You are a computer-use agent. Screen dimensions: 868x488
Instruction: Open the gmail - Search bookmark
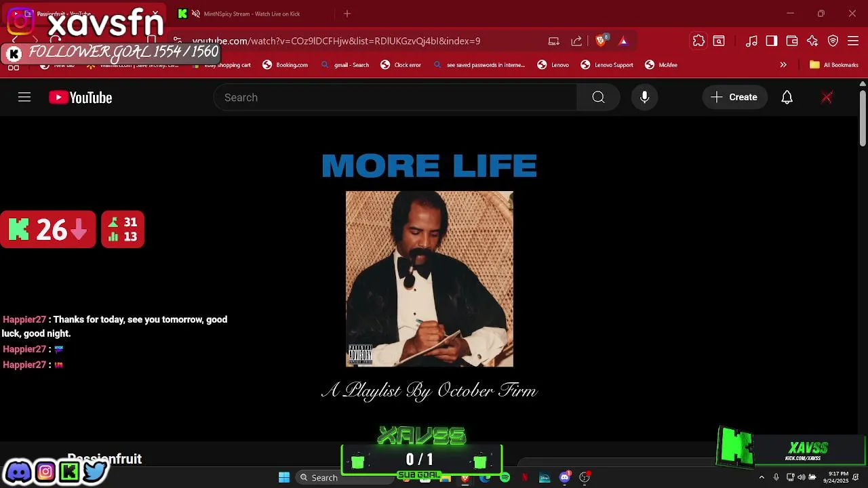(x=344, y=65)
